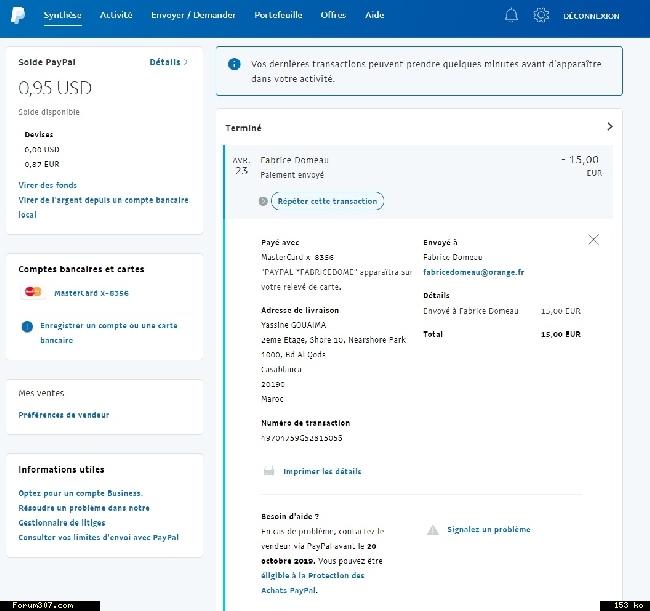
Task: Go to the Activité menu item
Action: [116, 15]
